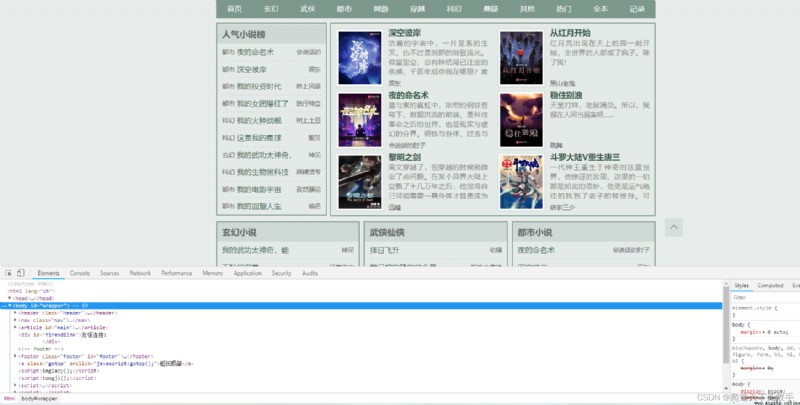Expand the footer class="footer" node
800x405 pixels.
click(x=15, y=356)
